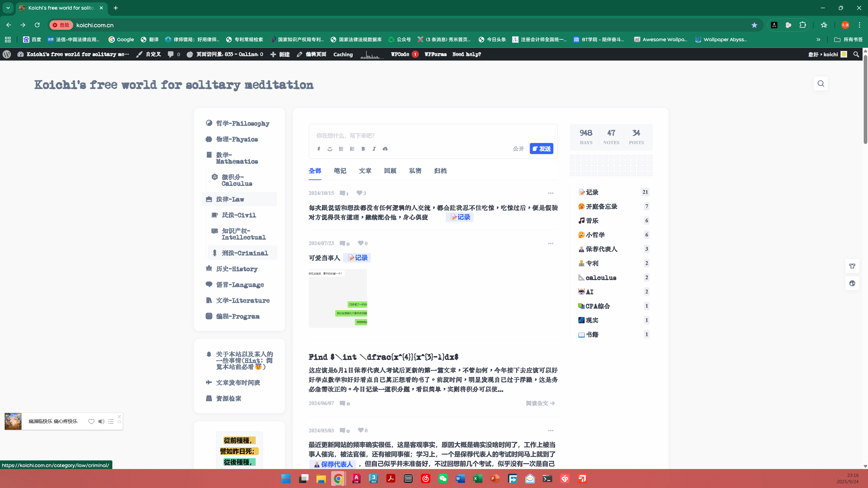Select the 归档 tab
868x488 pixels.
click(440, 171)
